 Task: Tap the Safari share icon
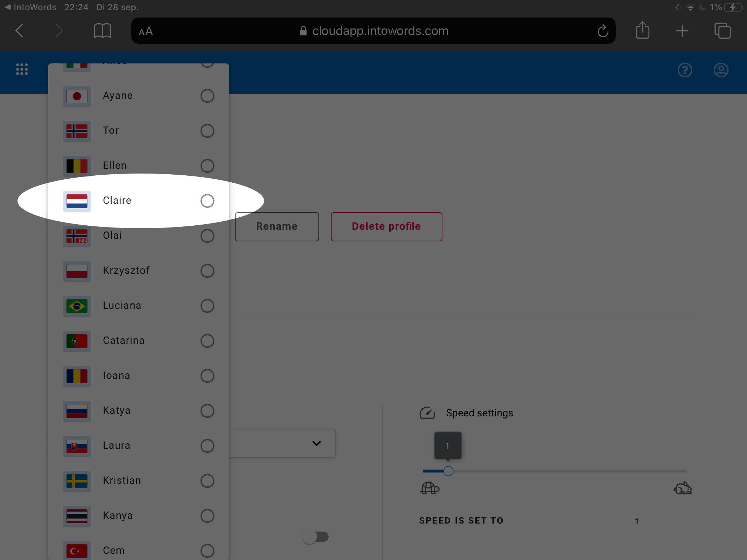tap(642, 30)
